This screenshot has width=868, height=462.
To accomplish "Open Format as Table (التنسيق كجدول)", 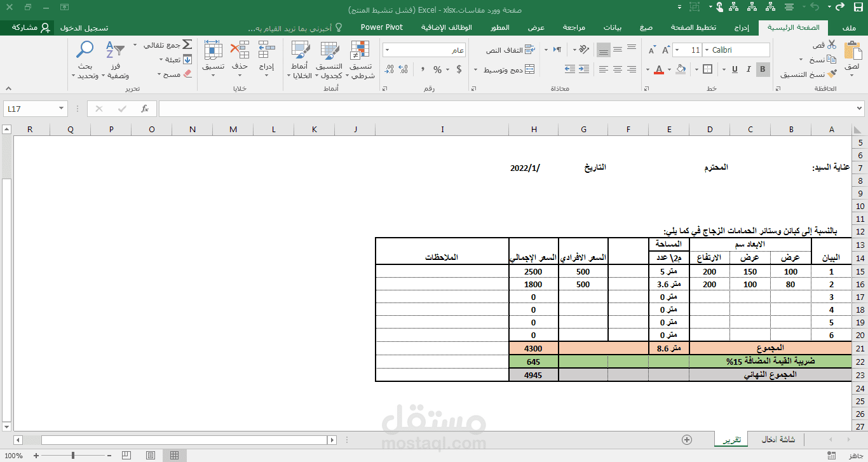I will (330, 60).
